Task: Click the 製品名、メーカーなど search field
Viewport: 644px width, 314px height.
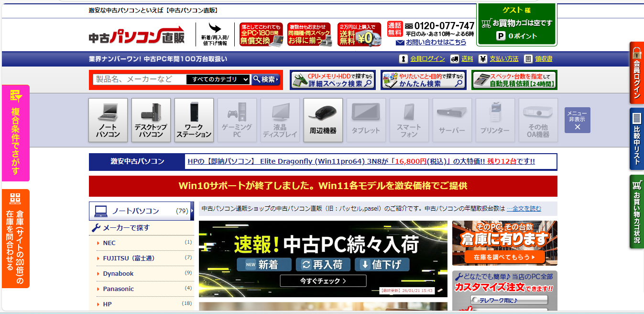Action: pos(139,79)
